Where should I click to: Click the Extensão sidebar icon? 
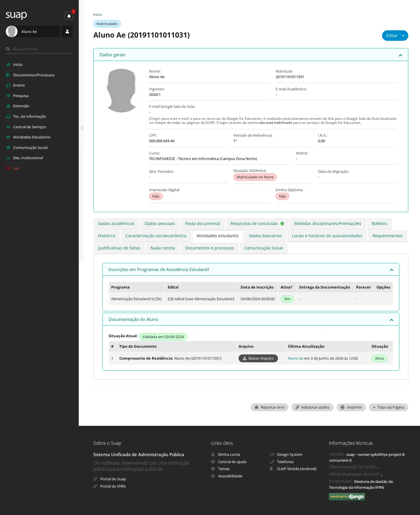[x=8, y=106]
